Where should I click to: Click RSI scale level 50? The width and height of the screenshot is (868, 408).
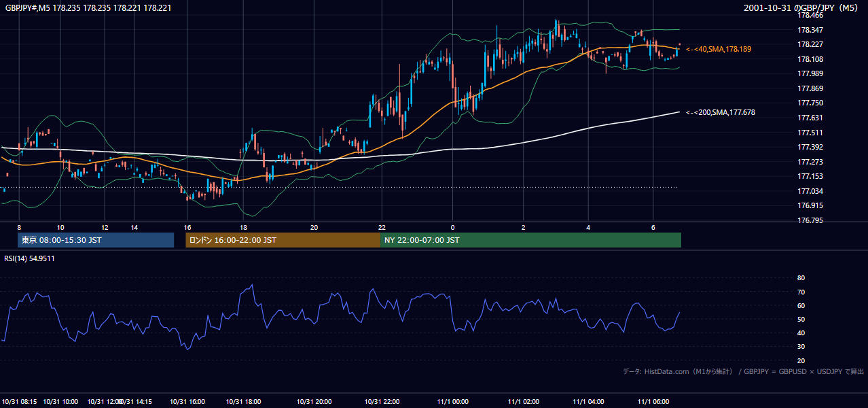(801, 319)
